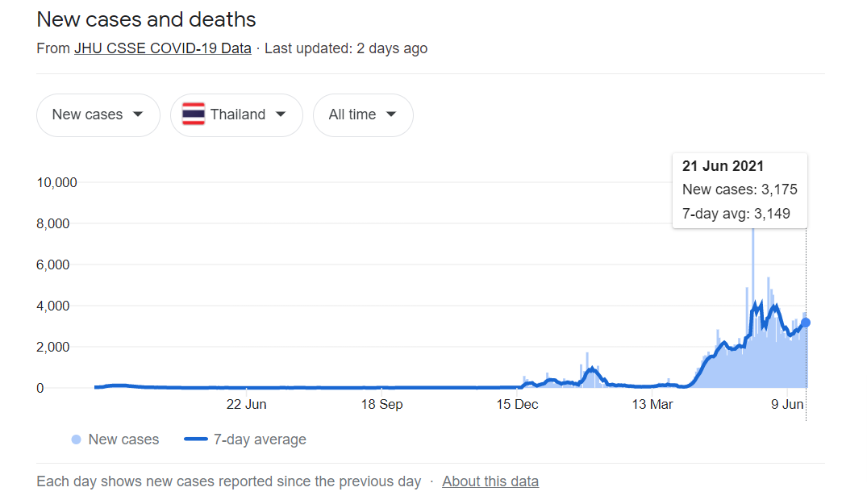Toggle the 7-day average legend label
This screenshot has width=867, height=504.
(x=260, y=439)
